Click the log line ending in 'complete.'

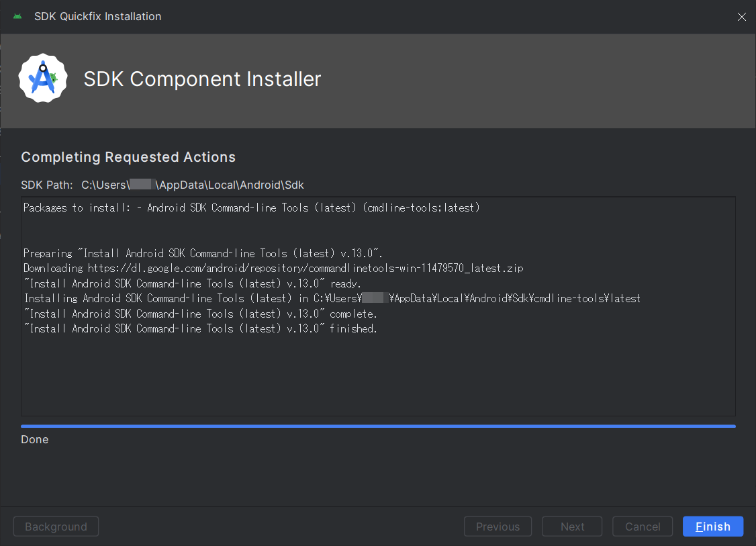tap(200, 314)
